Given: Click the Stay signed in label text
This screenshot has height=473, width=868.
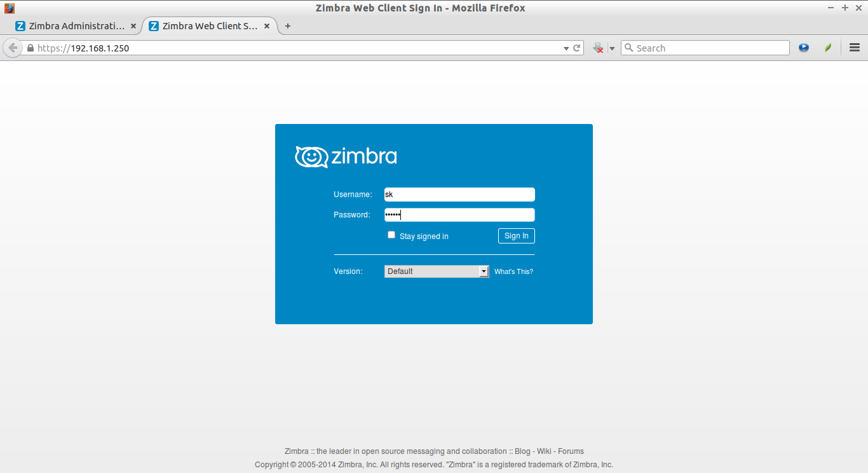Looking at the screenshot, I should coord(424,236).
